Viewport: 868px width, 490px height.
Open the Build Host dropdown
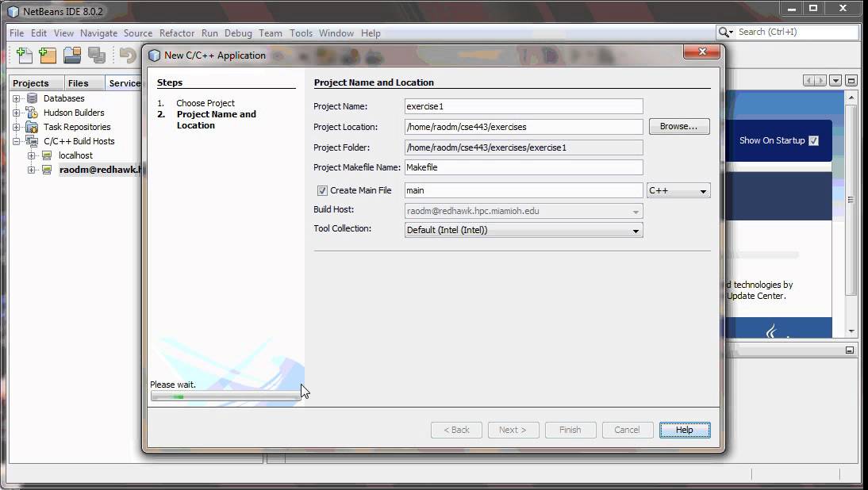(524, 211)
